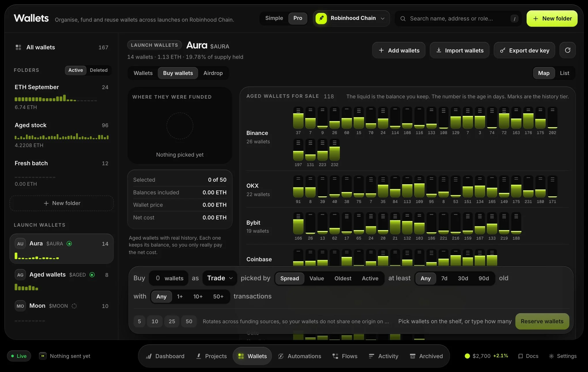Click the Export dev key button
This screenshot has width=588, height=372.
tap(524, 50)
